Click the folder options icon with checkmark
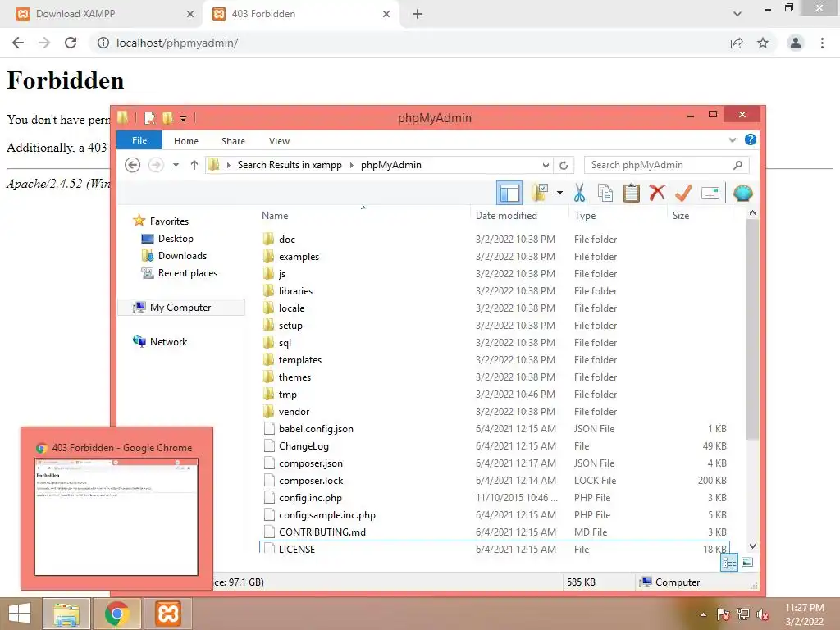The height and width of the screenshot is (630, 840). [x=540, y=192]
